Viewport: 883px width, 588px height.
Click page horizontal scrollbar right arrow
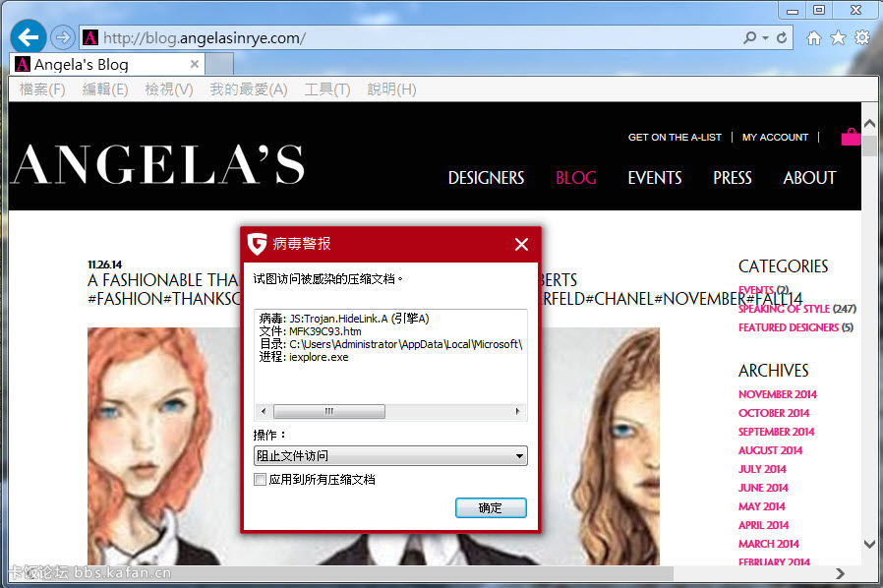click(x=840, y=573)
